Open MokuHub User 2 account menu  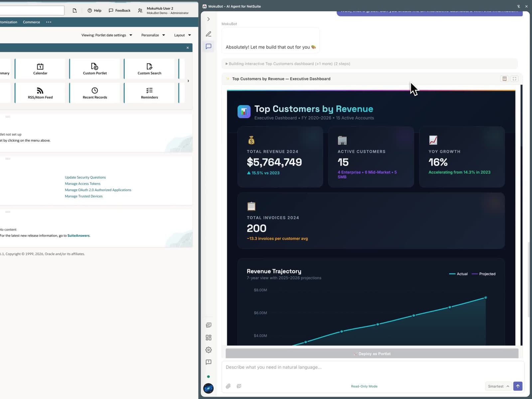(163, 11)
